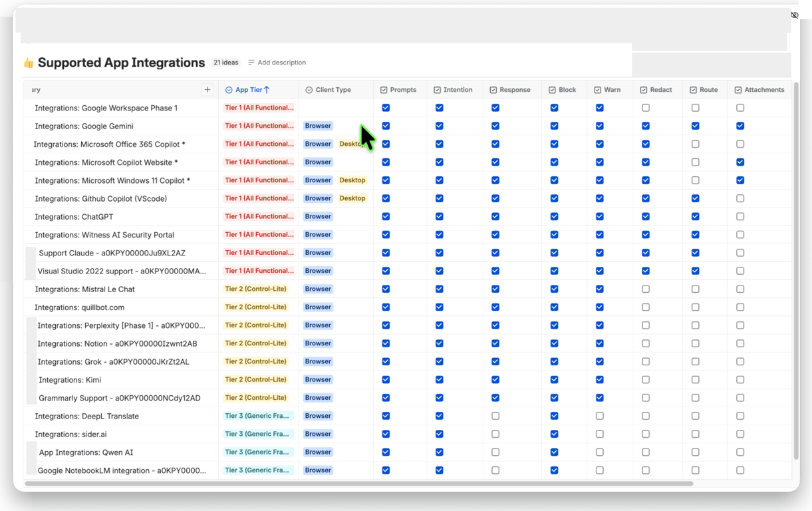Select Integrations: Notion - a0KPY00000Izwnt2AB row

117,343
